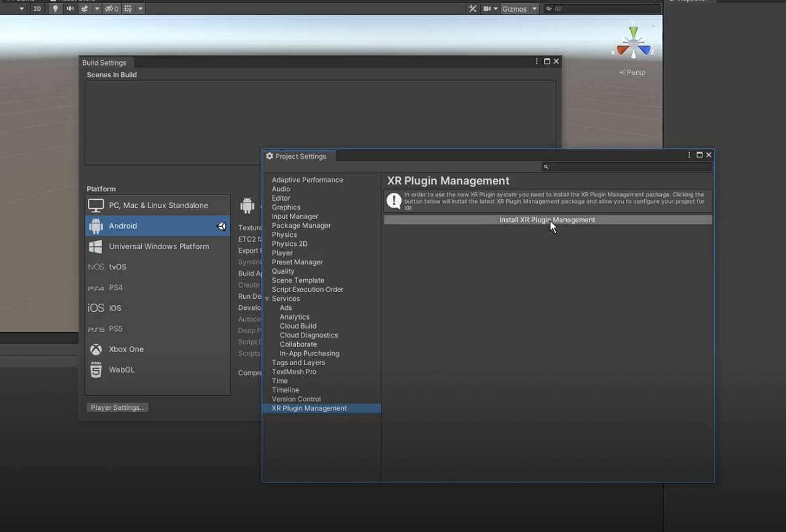Toggle Persp projection label
Viewport: 786px width, 532px height.
632,72
